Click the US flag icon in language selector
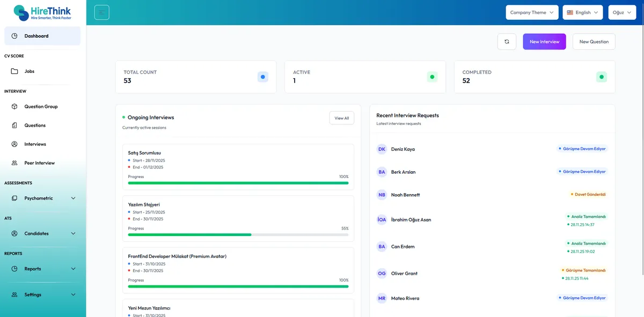The height and width of the screenshot is (317, 644). pyautogui.click(x=570, y=12)
